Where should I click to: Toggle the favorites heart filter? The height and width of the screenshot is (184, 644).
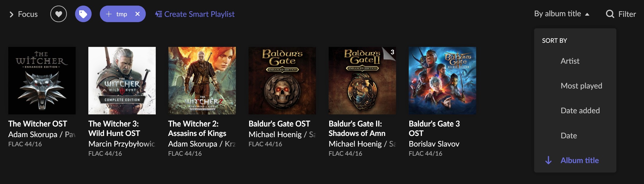pos(59,14)
